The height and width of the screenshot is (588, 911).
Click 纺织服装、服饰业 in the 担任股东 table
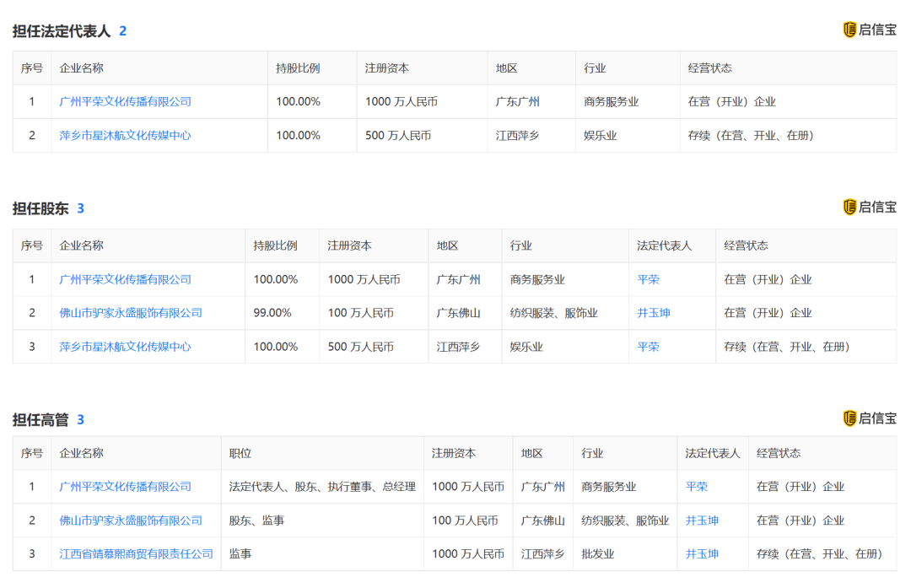pos(553,313)
